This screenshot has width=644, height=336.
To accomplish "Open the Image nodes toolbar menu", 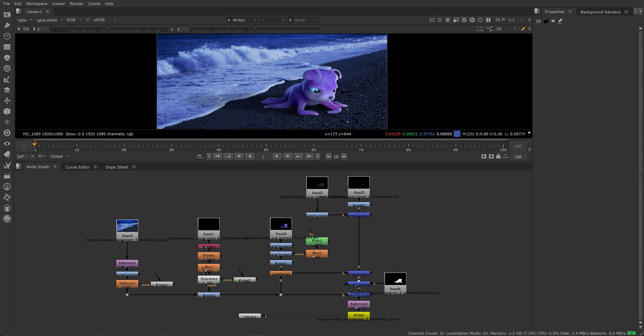I will (x=7, y=15).
